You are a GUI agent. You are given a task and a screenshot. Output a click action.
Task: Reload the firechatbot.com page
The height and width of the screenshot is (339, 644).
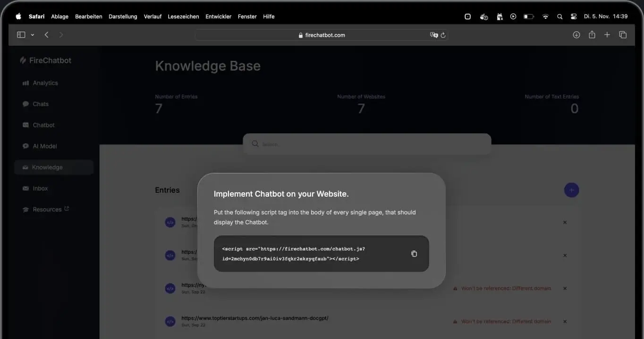click(x=443, y=35)
